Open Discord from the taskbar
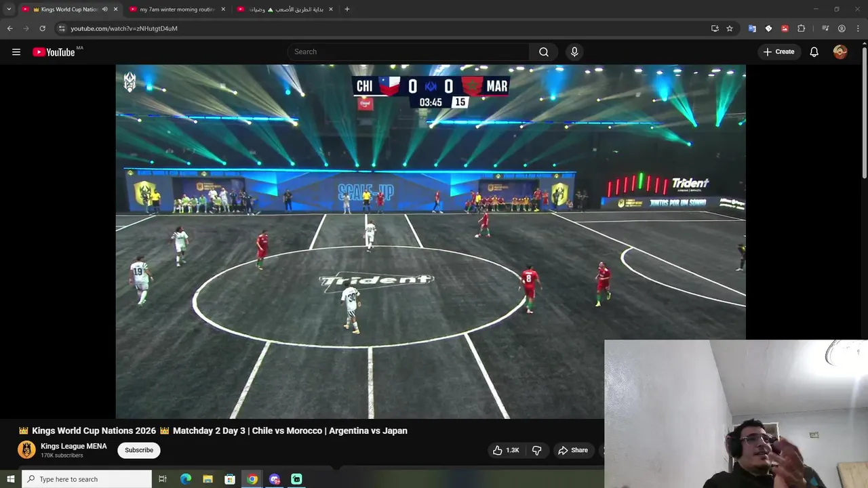Image resolution: width=868 pixels, height=488 pixels. (275, 479)
